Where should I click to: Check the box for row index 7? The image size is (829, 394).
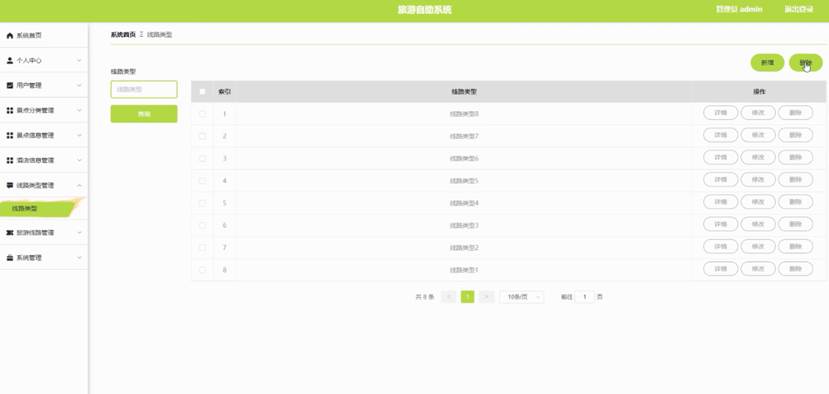[x=202, y=248]
